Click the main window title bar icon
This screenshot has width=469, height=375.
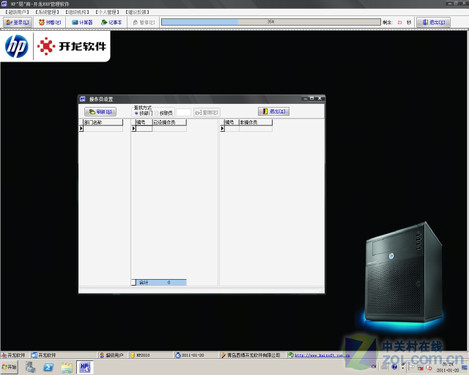pyautogui.click(x=4, y=4)
